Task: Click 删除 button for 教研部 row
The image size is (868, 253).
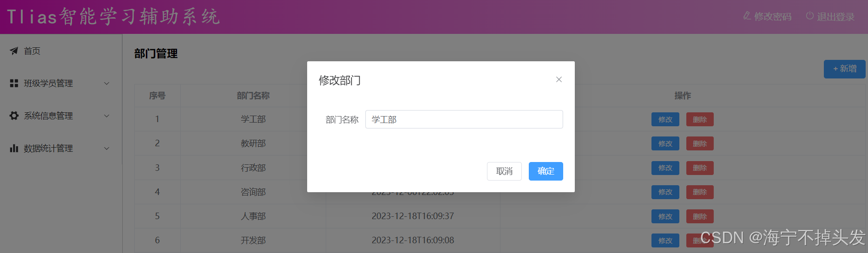Action: [700, 143]
